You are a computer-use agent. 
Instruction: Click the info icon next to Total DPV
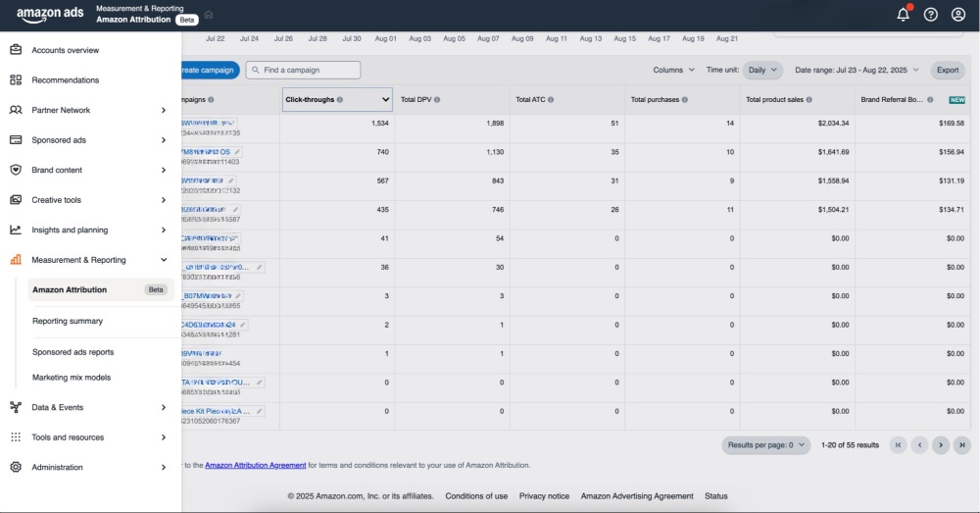click(437, 100)
